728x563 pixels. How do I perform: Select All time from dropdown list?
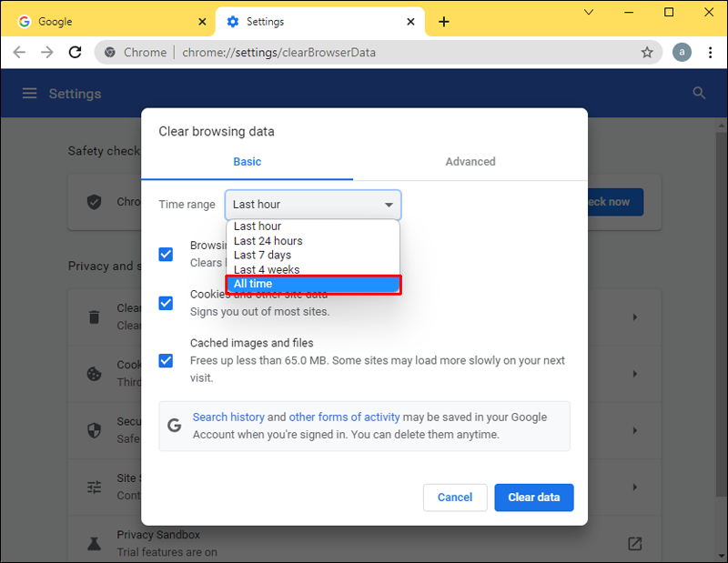tap(312, 285)
